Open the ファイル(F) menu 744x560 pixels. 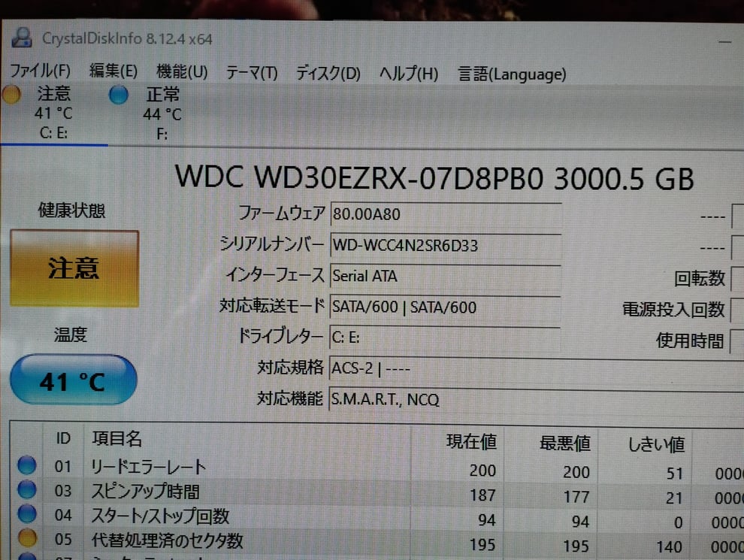pos(41,71)
